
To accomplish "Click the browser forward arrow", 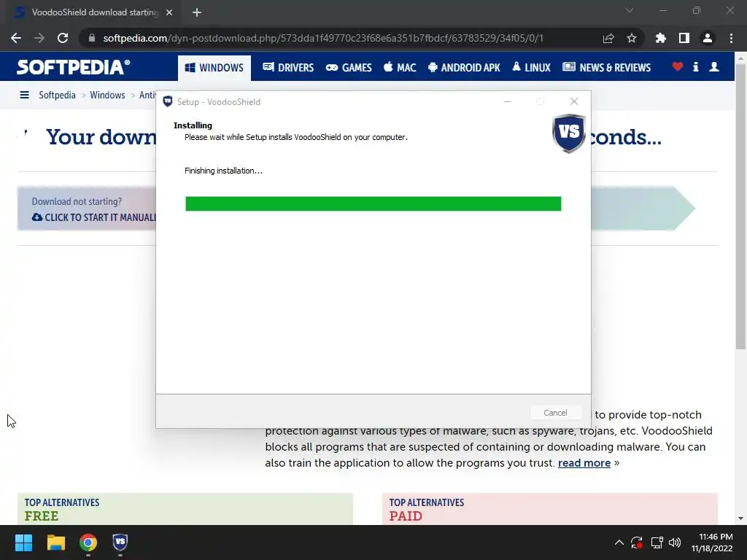I will pos(39,38).
